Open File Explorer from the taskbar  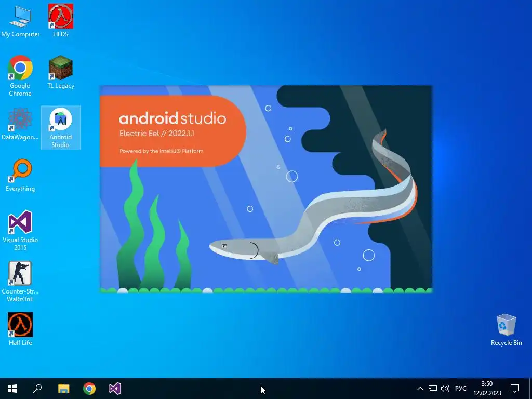[63, 389]
